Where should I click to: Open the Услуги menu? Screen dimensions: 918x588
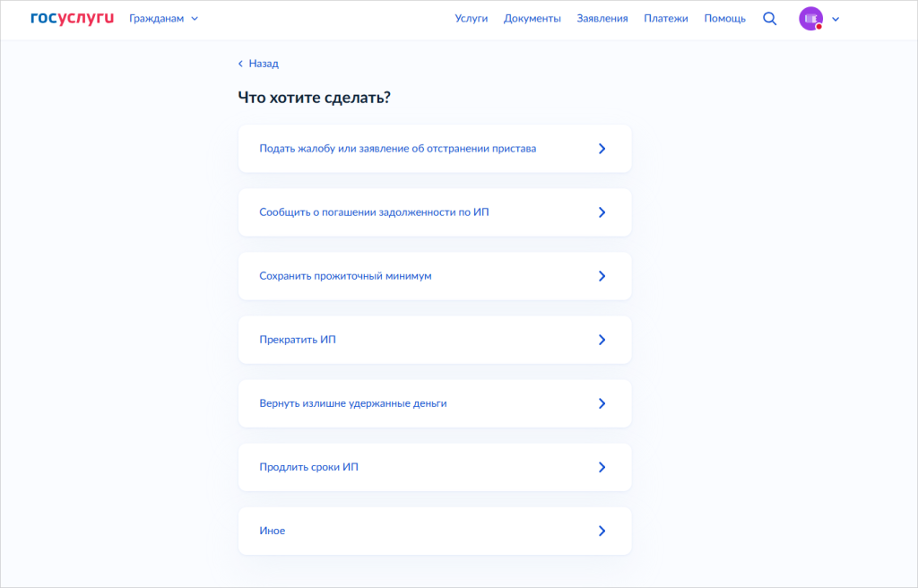[x=472, y=19]
